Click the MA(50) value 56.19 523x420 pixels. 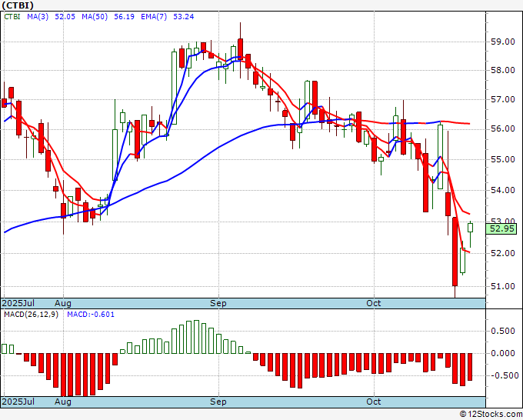click(x=124, y=17)
